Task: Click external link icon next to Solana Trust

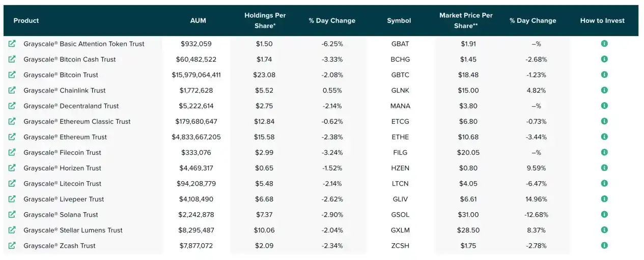Action: 12,215
